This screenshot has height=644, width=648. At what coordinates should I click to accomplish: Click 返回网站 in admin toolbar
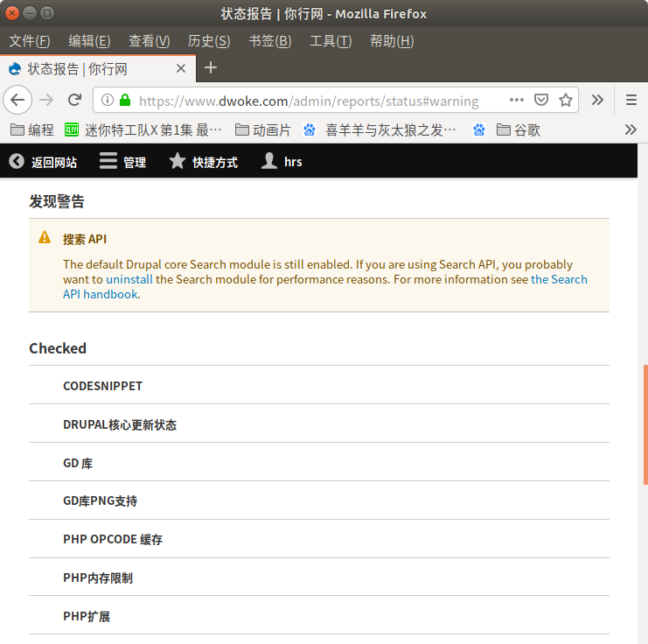(x=43, y=162)
